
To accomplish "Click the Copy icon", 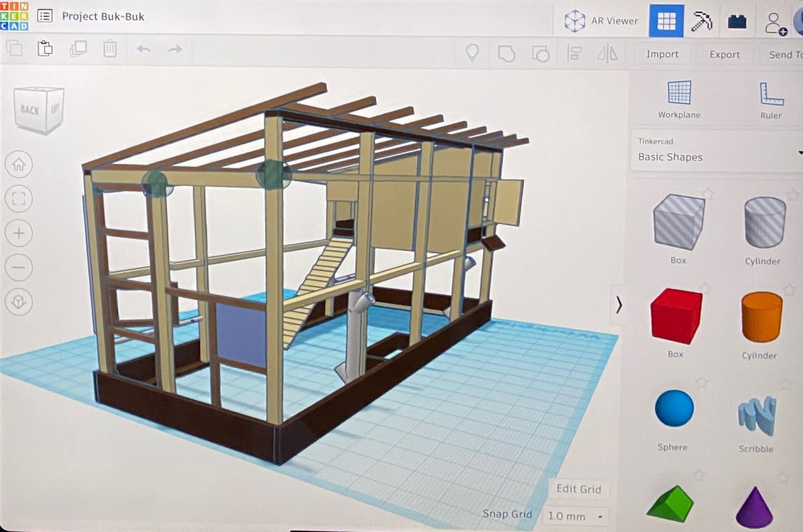I will pos(14,48).
